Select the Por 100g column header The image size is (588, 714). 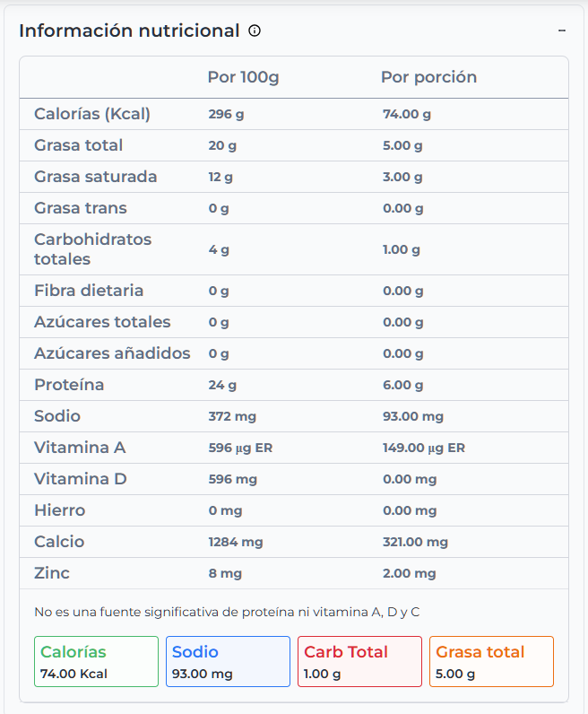tap(243, 77)
